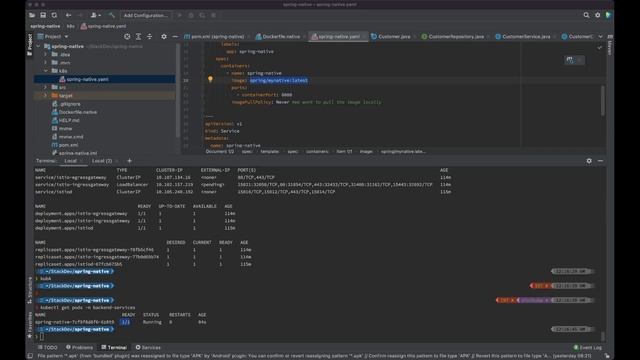640x360 pixels.
Task: Click the Select Opened File target icon
Action: click(127, 36)
